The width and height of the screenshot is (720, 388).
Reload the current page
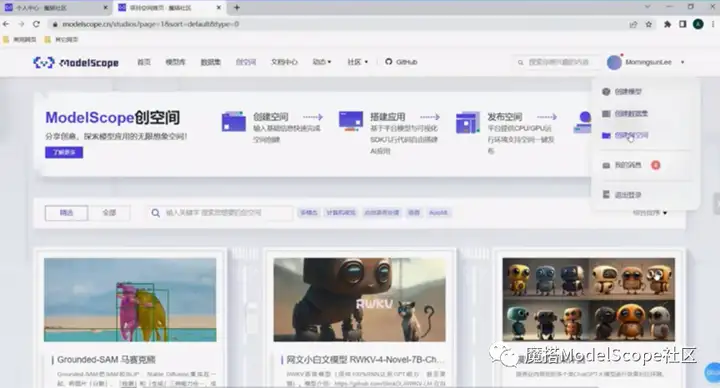click(x=36, y=24)
